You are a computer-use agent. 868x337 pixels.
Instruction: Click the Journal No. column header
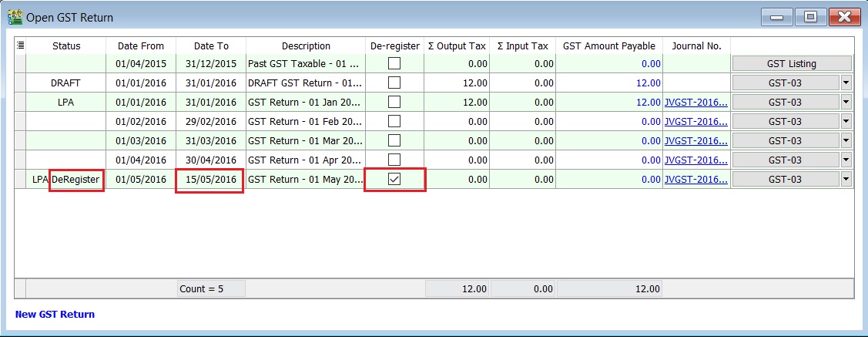[696, 46]
